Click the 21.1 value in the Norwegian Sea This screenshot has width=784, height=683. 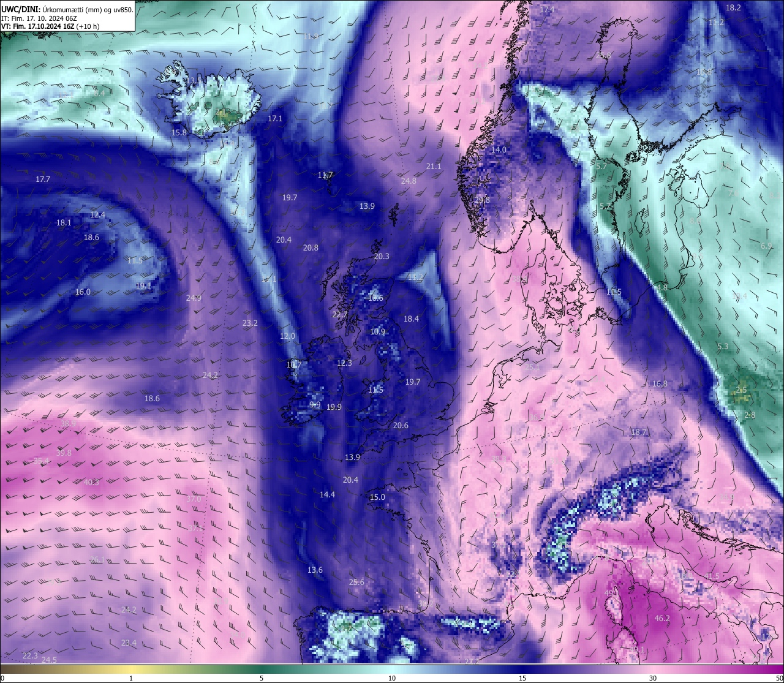(x=434, y=166)
